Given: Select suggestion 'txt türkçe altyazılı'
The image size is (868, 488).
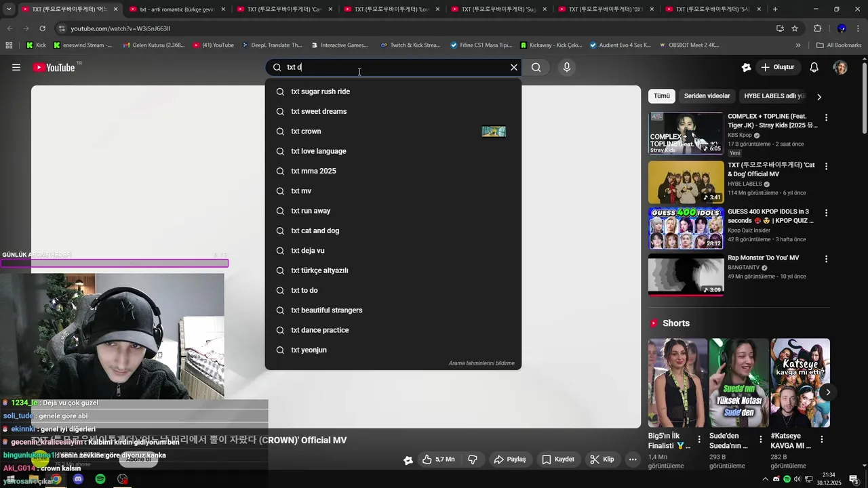Looking at the screenshot, I should pyautogui.click(x=393, y=270).
